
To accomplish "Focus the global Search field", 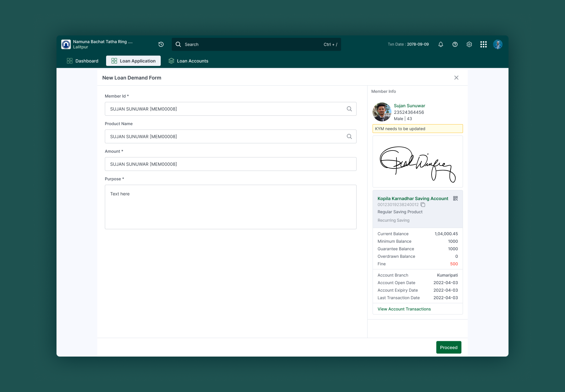I will click(x=256, y=44).
